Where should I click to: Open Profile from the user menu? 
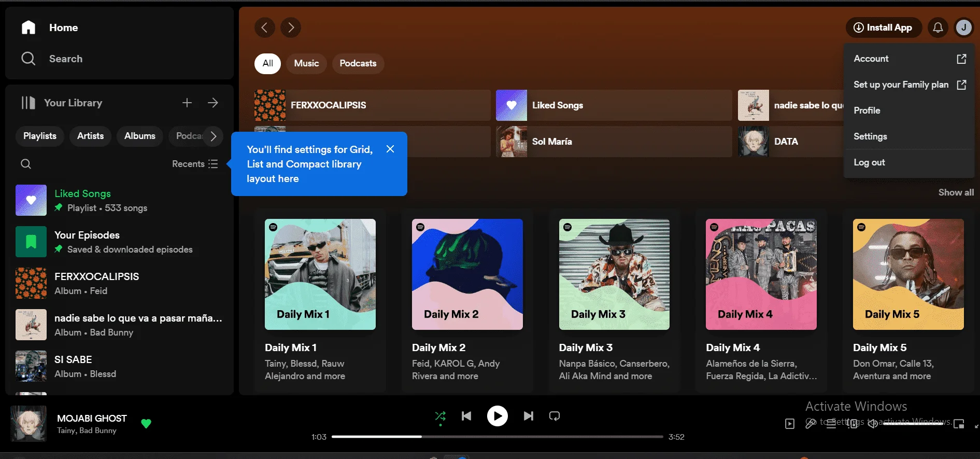(910, 110)
